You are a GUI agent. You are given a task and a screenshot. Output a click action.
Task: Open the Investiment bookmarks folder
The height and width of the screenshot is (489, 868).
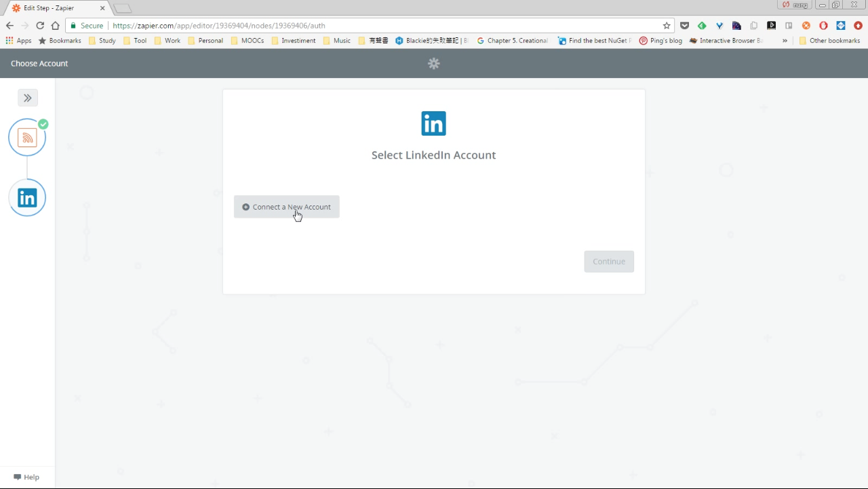tap(294, 41)
